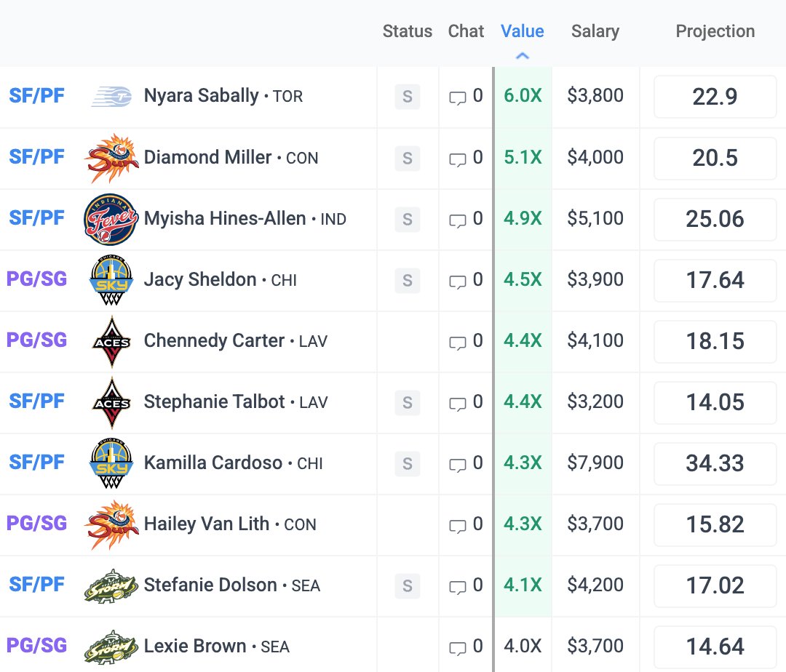Sort table by Value column header

point(523,31)
